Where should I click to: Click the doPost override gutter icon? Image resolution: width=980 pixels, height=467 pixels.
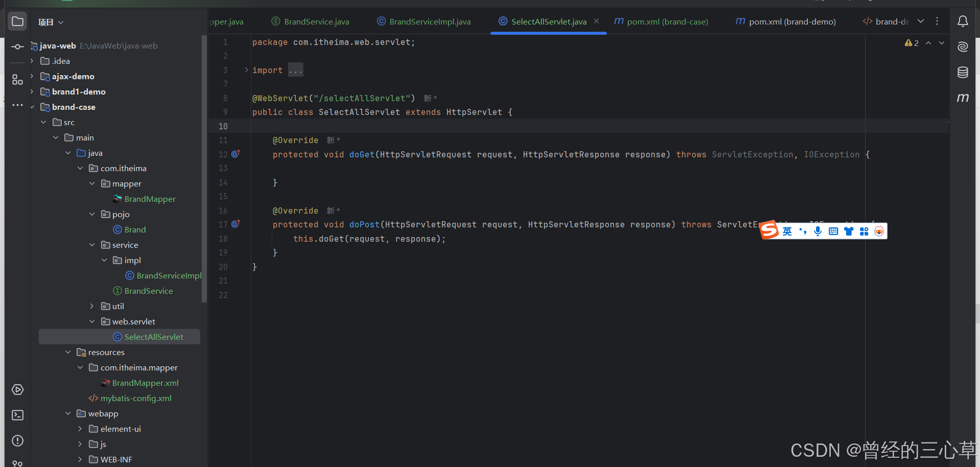point(235,224)
